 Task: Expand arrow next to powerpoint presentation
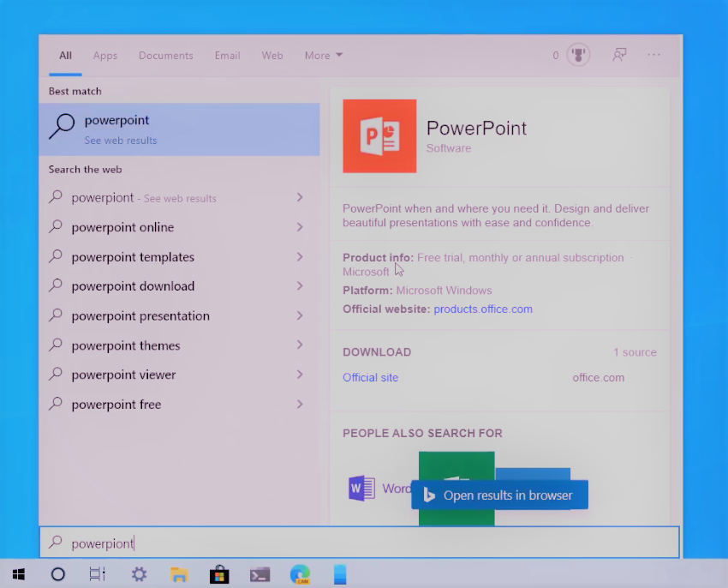pyautogui.click(x=300, y=315)
